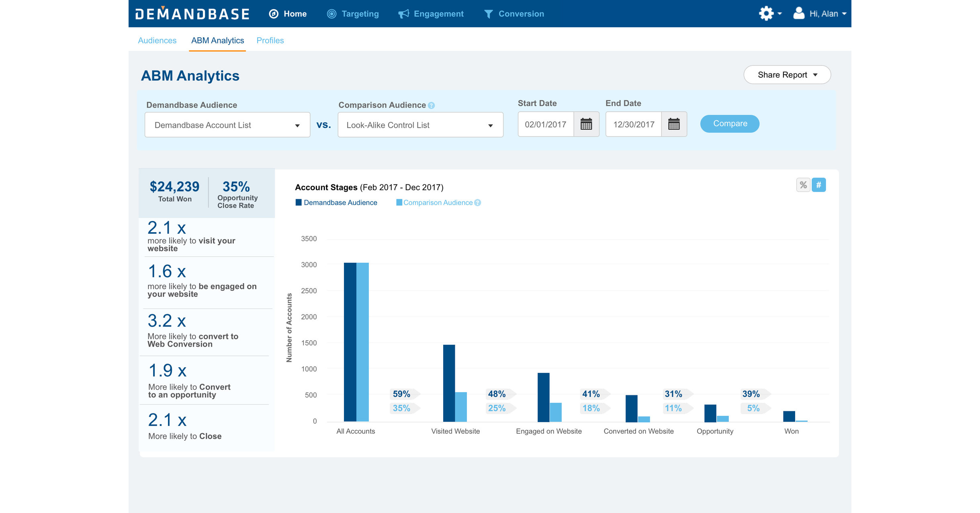Click the Home compass icon

coord(274,13)
